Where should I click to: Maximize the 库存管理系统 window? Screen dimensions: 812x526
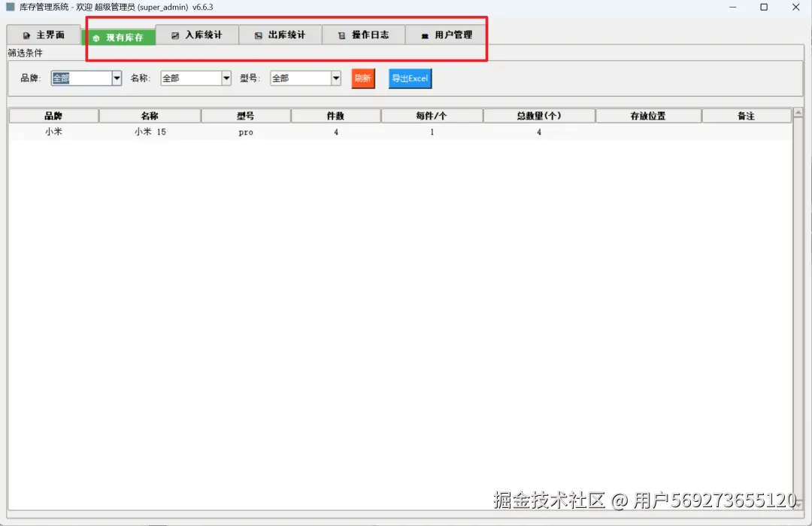pos(764,8)
